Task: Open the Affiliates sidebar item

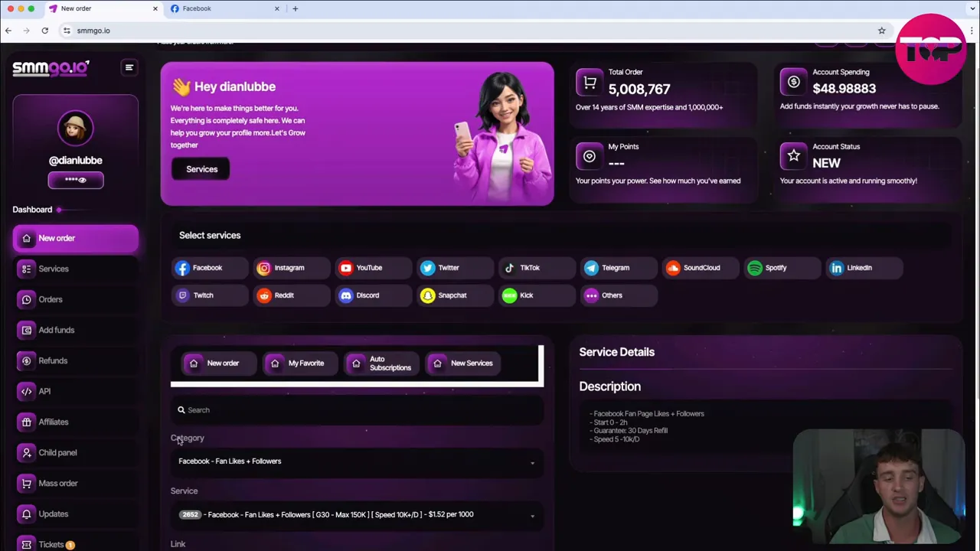Action: tap(53, 422)
